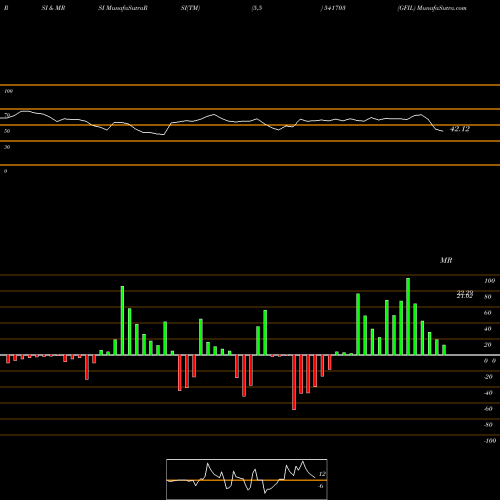Click the MR axis label -60
This screenshot has height=500, width=500.
tap(488, 409)
